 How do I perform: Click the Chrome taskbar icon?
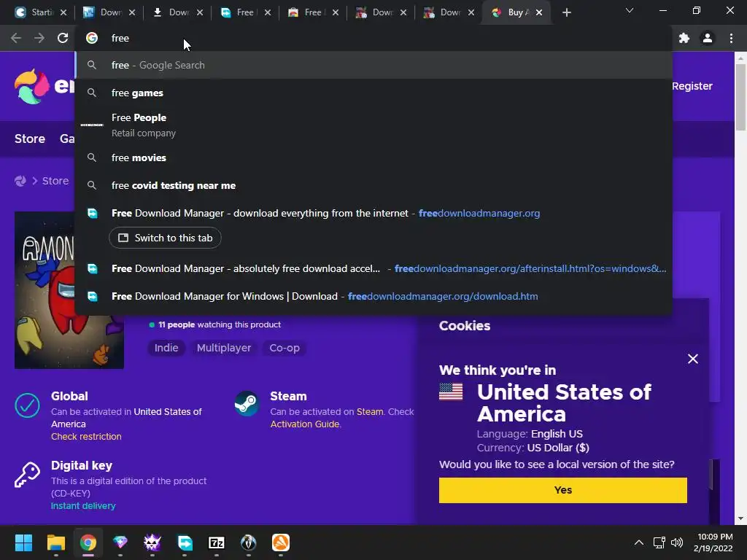[x=88, y=542]
